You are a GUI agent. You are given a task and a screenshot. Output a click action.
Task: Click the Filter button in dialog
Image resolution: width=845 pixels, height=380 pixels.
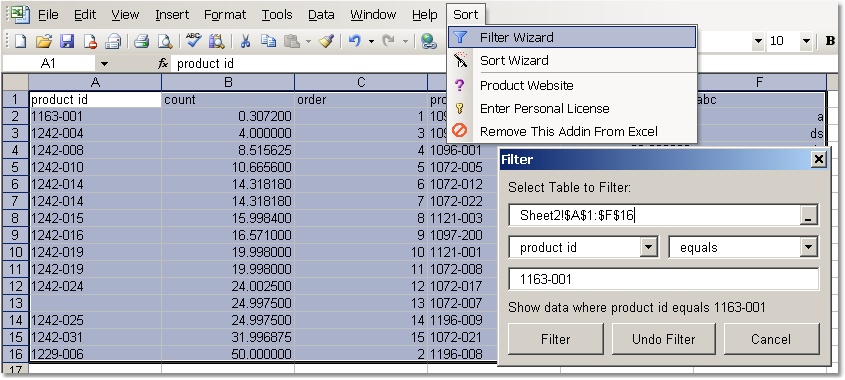[x=556, y=339]
